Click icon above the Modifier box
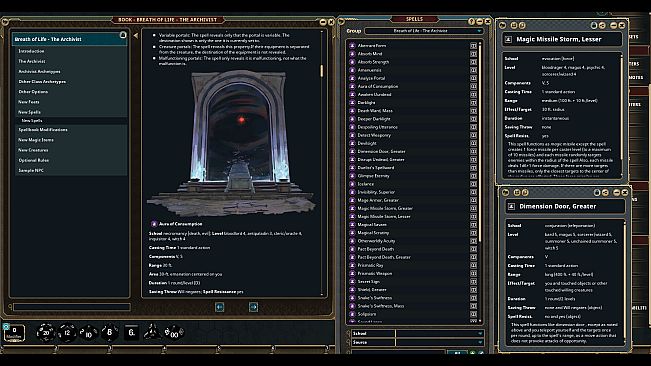 5,326
